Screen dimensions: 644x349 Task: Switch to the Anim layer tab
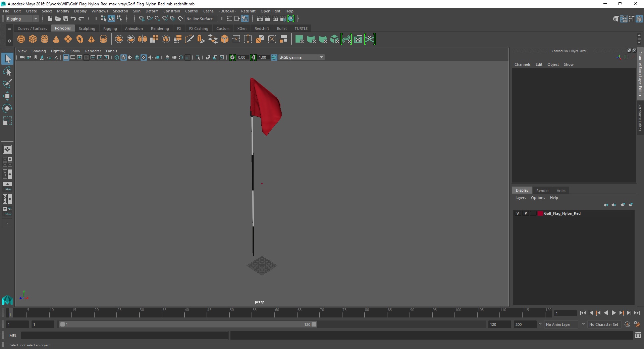click(561, 191)
